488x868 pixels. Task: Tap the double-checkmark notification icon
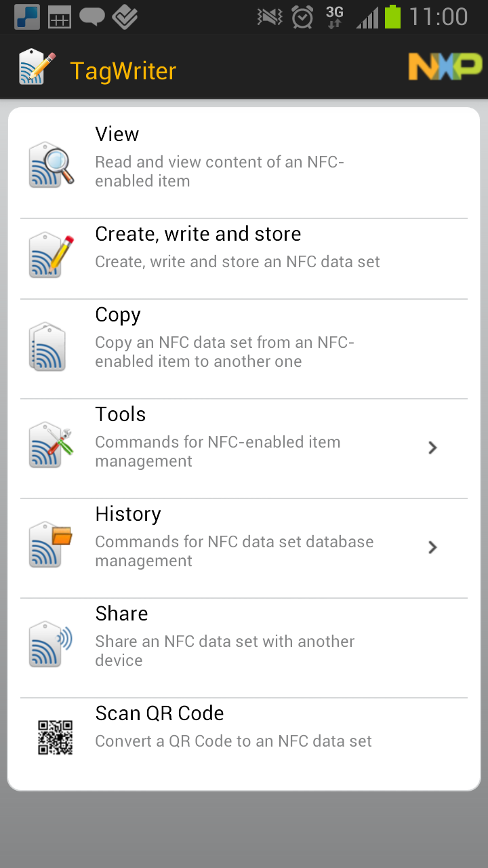pos(125,16)
